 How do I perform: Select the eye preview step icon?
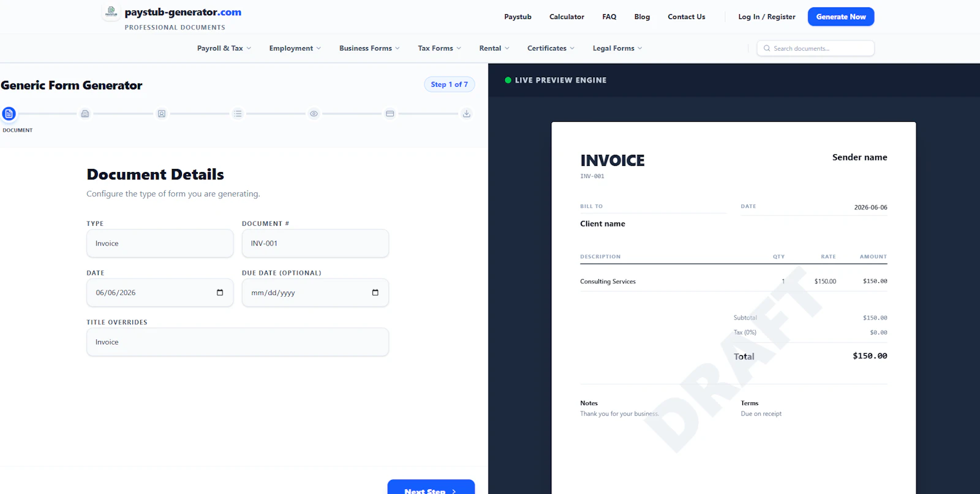tap(314, 114)
